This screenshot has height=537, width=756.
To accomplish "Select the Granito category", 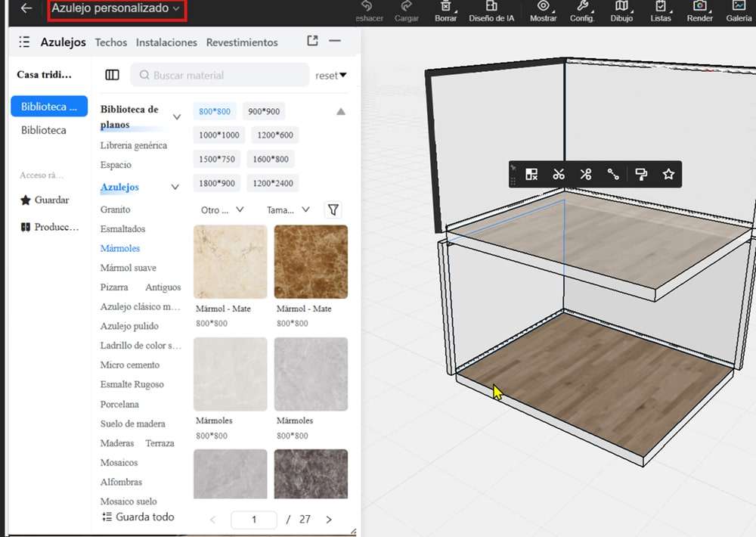I will (x=115, y=210).
